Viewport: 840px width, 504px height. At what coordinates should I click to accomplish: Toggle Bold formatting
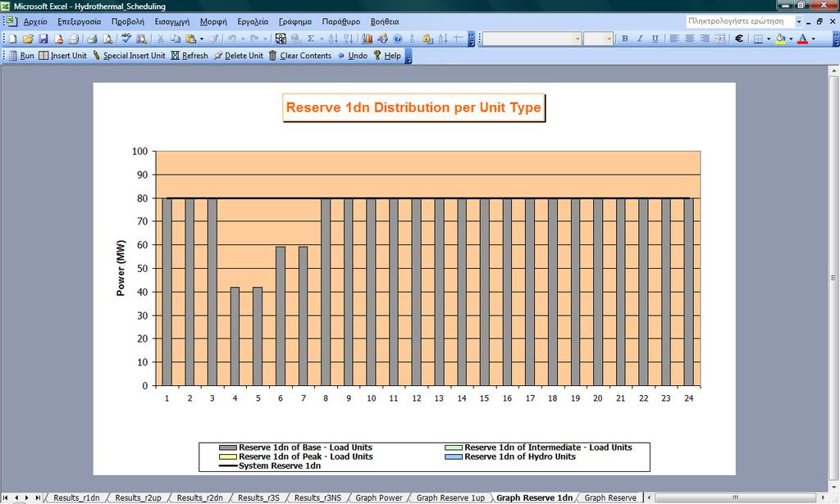pos(624,39)
